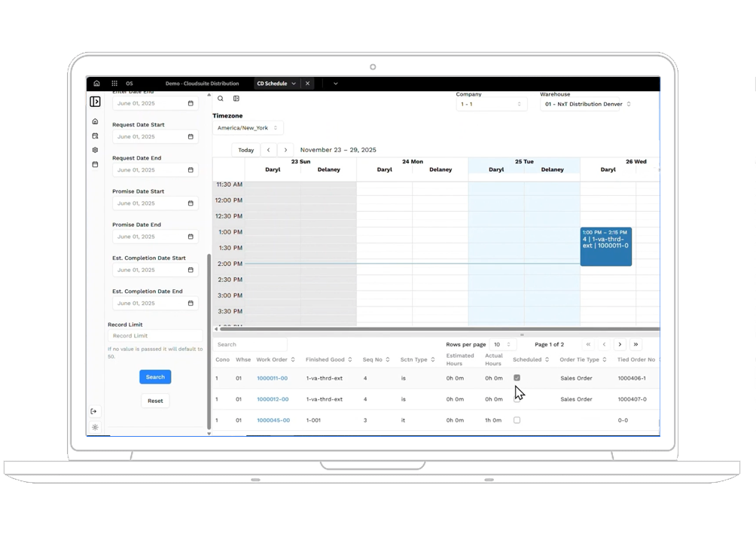This screenshot has width=756, height=537.
Task: Toggle the sidebar panel collapse icon
Action: (x=96, y=102)
